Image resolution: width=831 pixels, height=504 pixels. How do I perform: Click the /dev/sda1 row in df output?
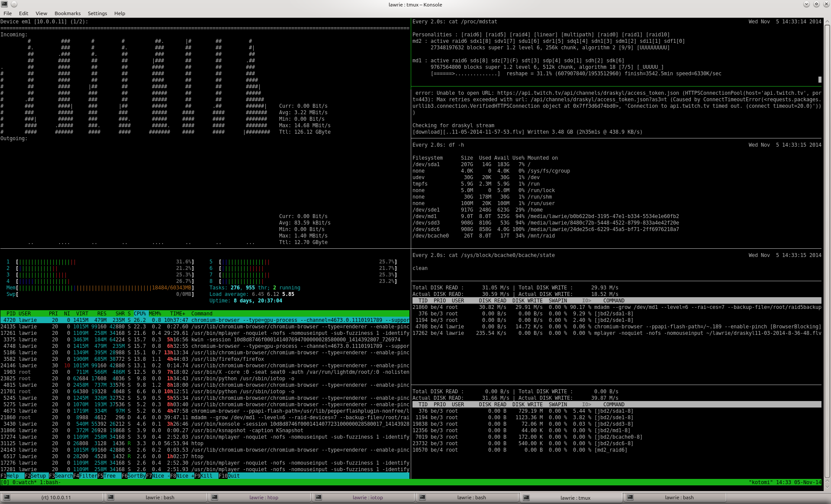tap(471, 164)
